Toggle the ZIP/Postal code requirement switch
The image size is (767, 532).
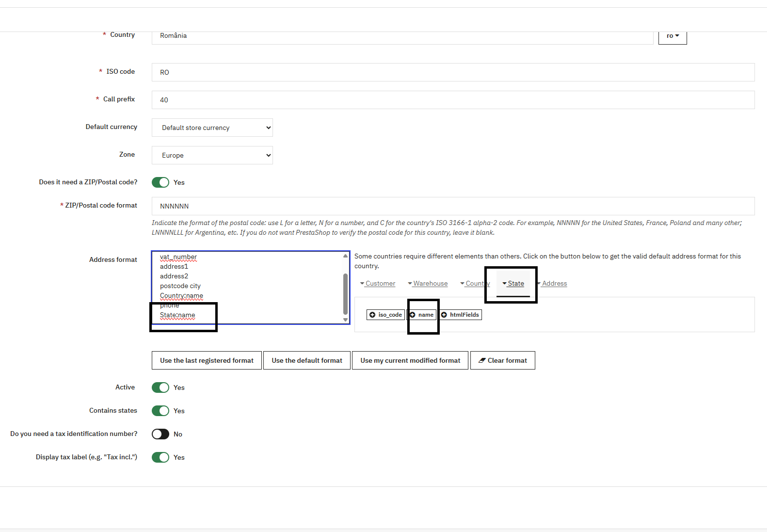click(x=160, y=182)
